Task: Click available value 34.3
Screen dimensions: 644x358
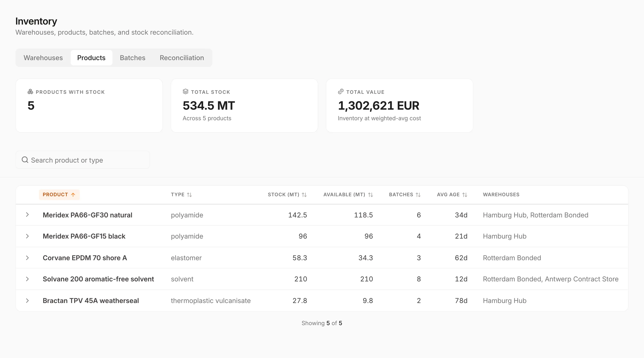Action: [366, 258]
